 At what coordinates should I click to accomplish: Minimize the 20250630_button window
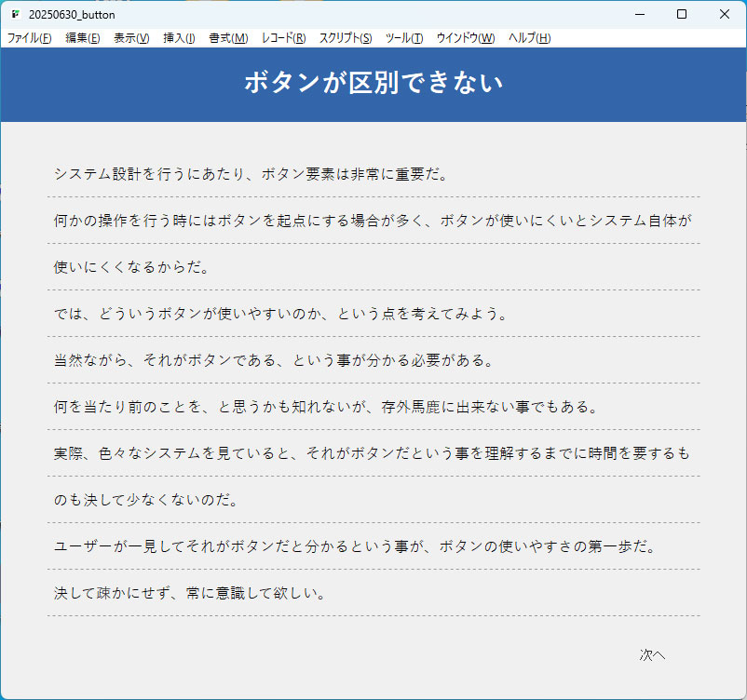[x=640, y=14]
